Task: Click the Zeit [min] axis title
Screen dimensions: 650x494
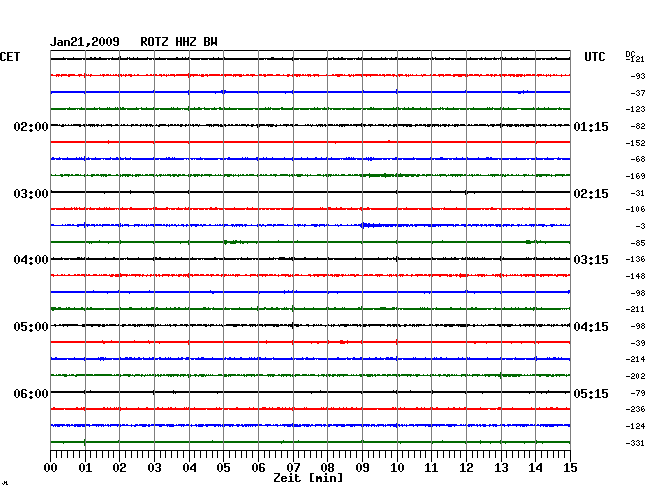Action: pyautogui.click(x=308, y=478)
